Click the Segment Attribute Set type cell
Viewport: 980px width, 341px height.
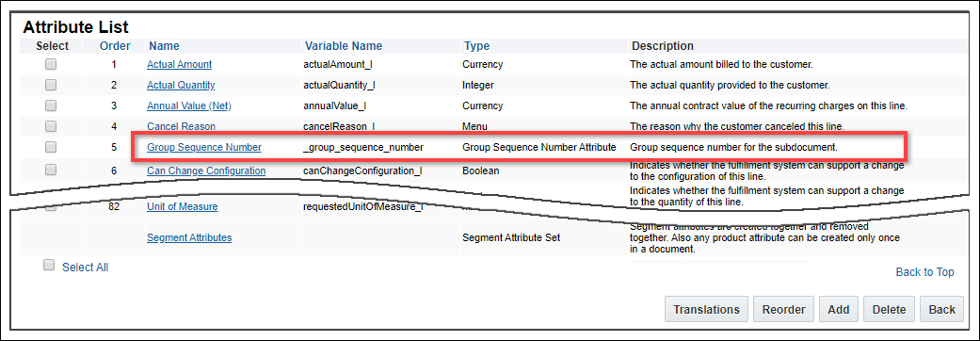511,237
